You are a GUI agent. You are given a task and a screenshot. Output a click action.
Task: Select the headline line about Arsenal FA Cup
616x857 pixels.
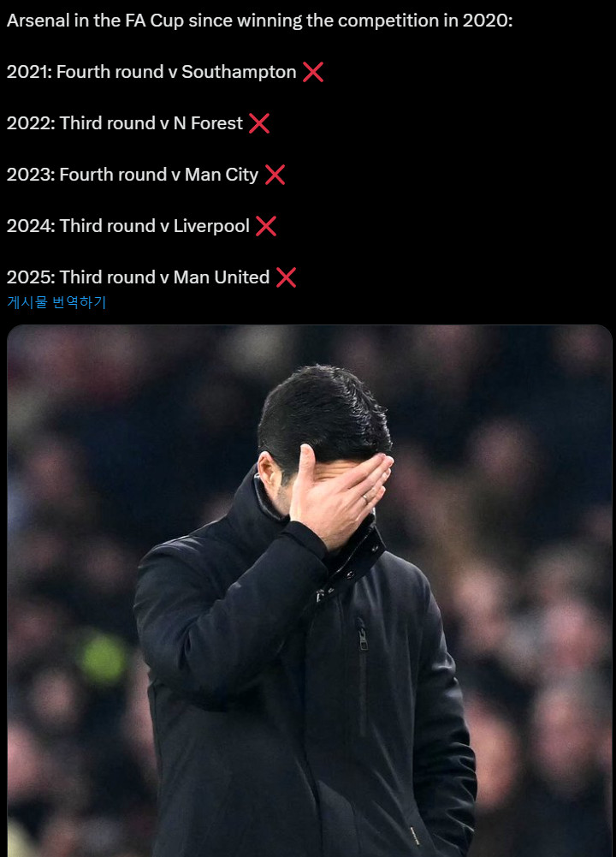point(260,21)
